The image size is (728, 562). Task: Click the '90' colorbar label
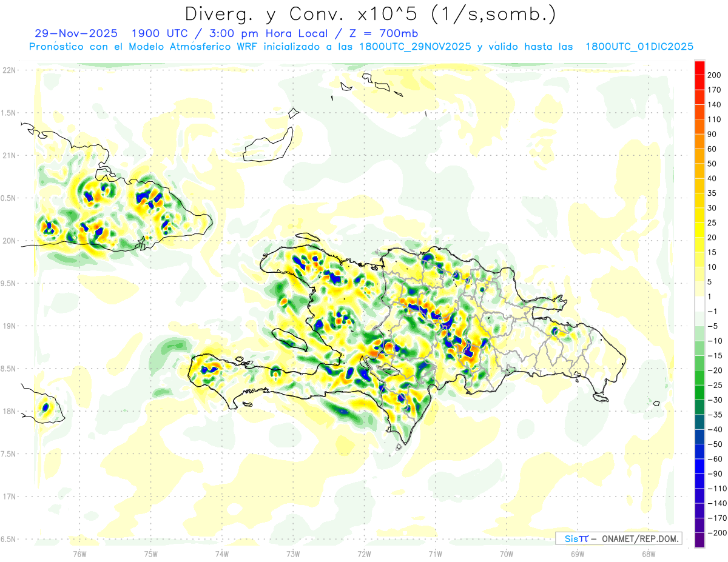(713, 134)
